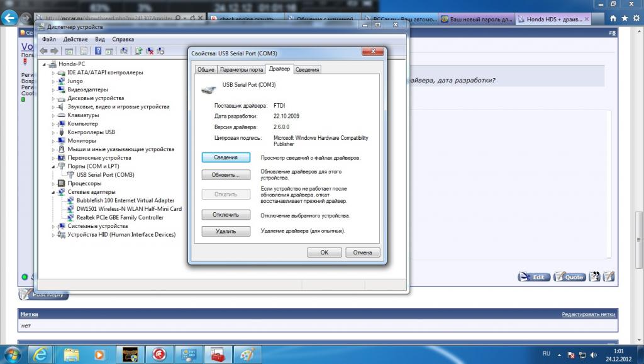Collapse the Порты (COM и LPT) node
Viewport: 644px width, 364px height.
coord(53,166)
